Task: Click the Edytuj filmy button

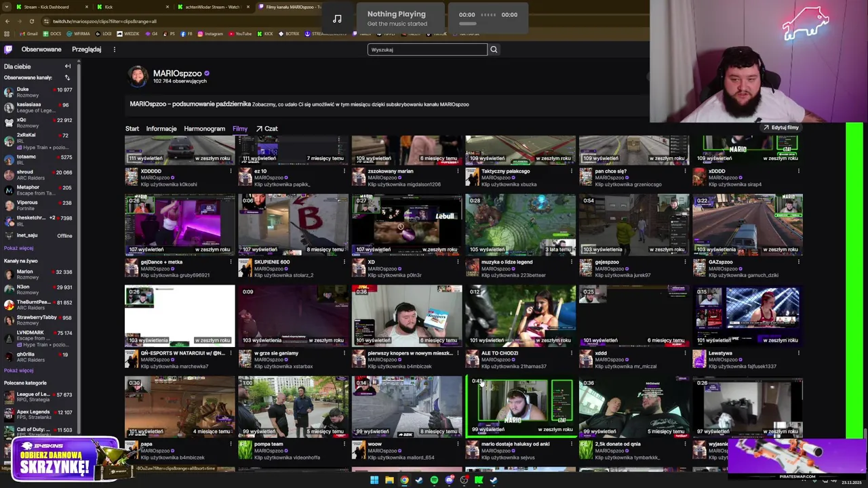Action: pos(781,127)
